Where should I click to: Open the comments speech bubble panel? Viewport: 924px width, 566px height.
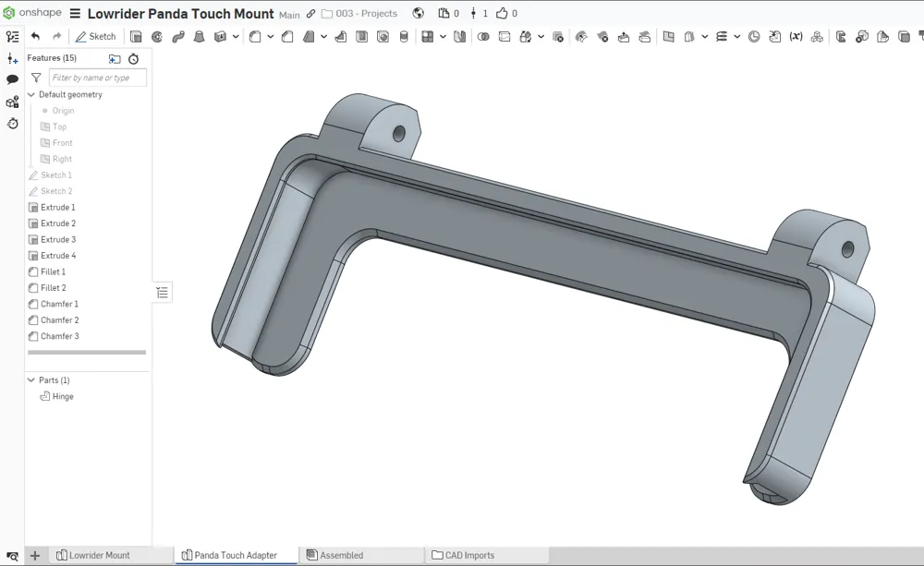(x=12, y=80)
